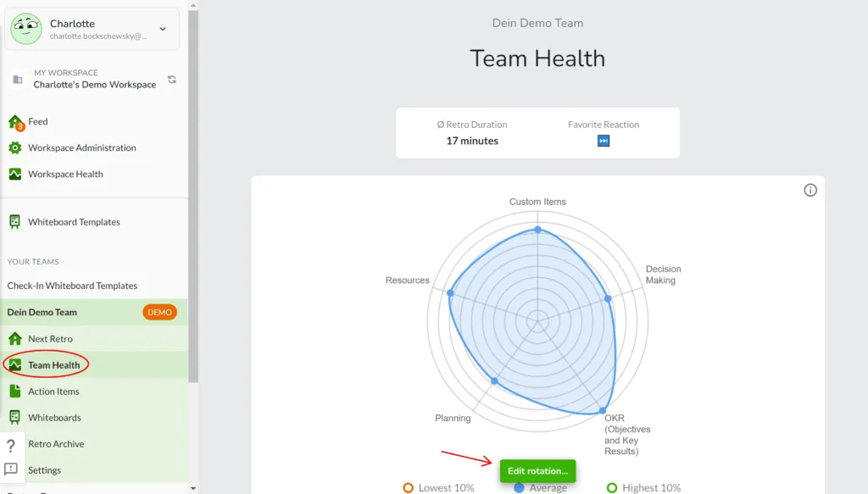Image resolution: width=868 pixels, height=494 pixels.
Task: Click the sidebar scrollbar thumb
Action: pos(193,197)
